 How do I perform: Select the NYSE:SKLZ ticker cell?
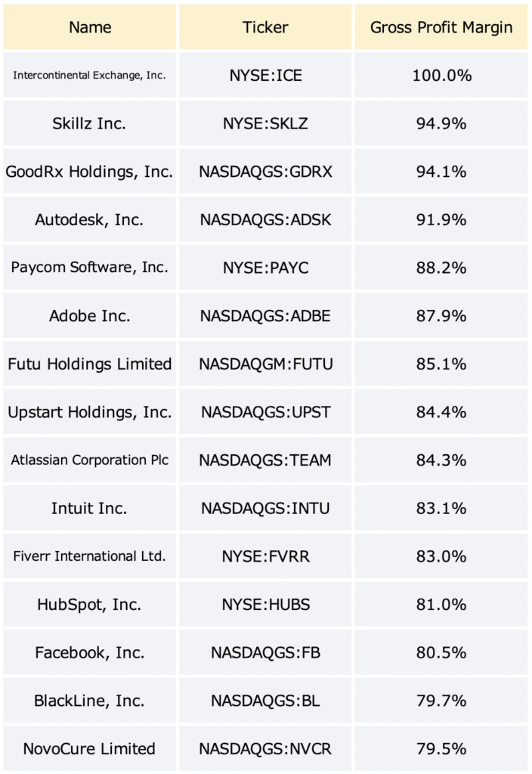(x=265, y=123)
